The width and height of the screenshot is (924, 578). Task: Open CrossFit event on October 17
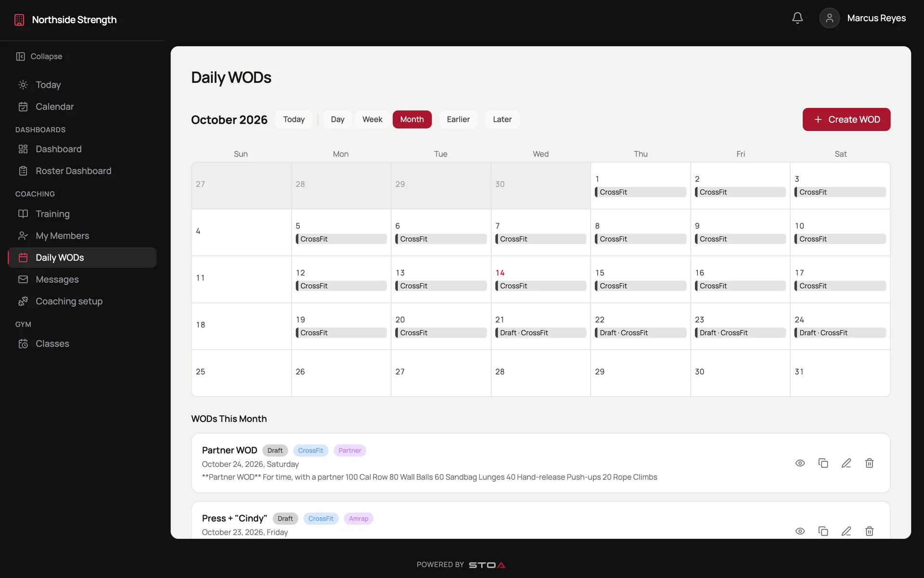840,286
